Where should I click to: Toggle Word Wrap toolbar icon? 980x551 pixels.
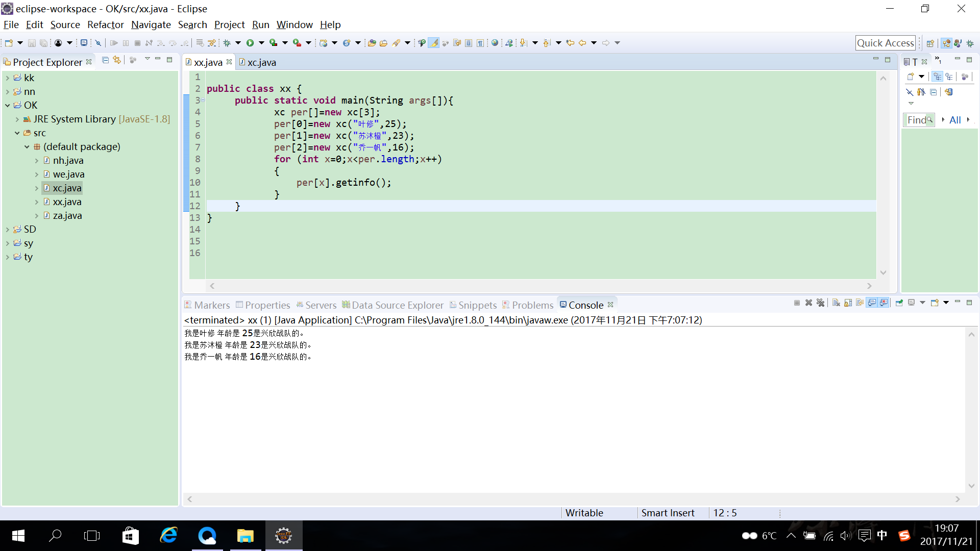tap(457, 43)
